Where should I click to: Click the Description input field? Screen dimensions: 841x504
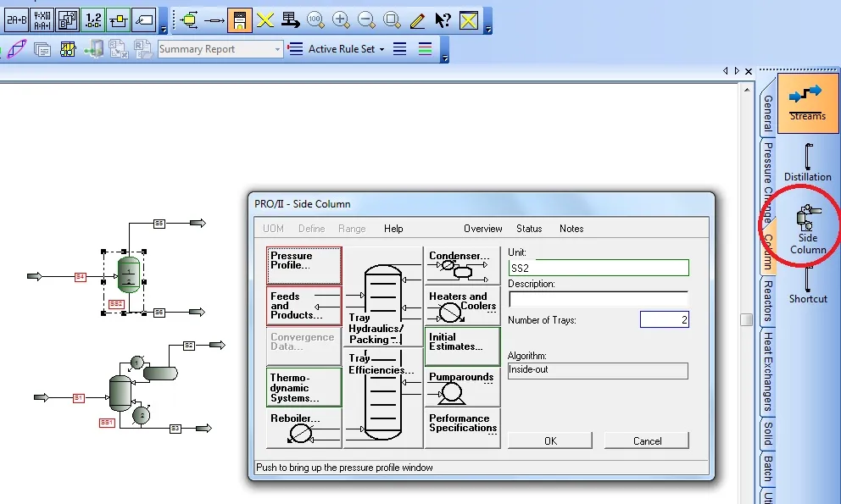tap(598, 299)
